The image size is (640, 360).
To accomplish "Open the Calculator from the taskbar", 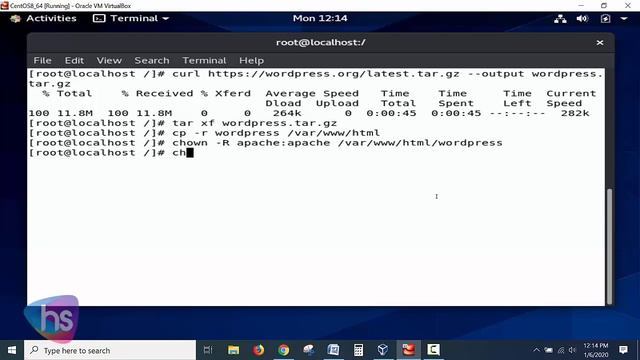I will point(358,350).
